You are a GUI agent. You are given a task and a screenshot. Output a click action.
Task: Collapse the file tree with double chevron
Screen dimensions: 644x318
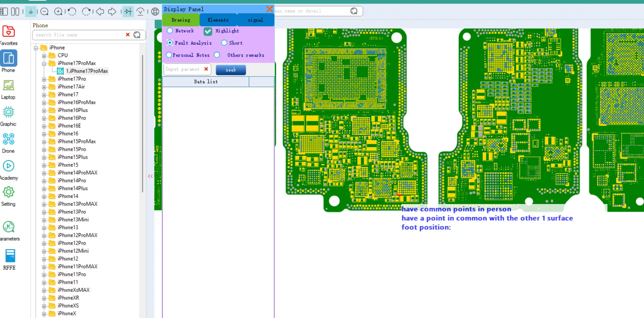[150, 176]
